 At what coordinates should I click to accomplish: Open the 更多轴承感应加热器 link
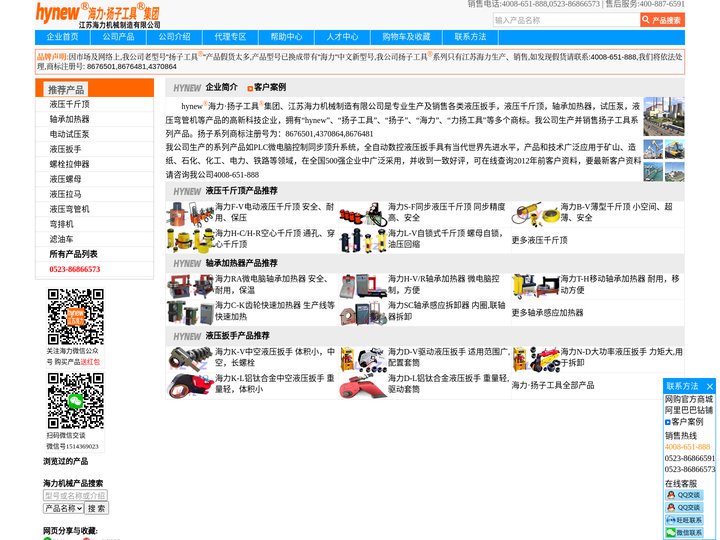[x=547, y=313]
